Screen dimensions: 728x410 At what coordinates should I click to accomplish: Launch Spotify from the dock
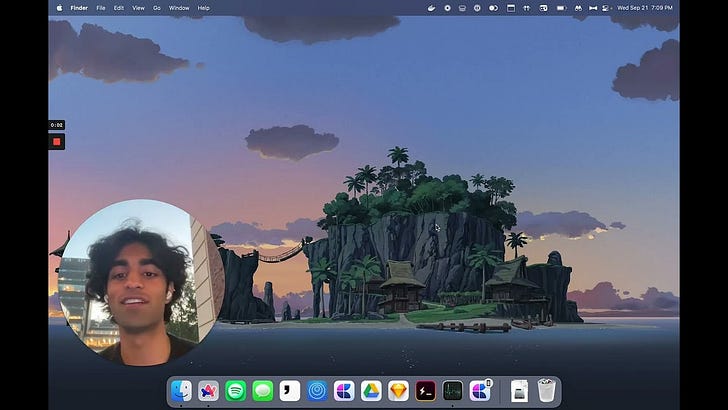[x=235, y=390]
